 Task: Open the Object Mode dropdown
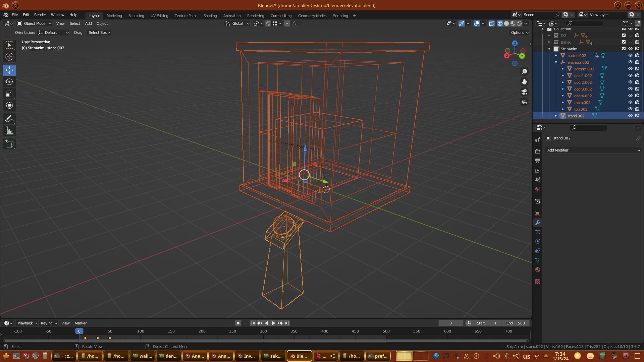(34, 23)
